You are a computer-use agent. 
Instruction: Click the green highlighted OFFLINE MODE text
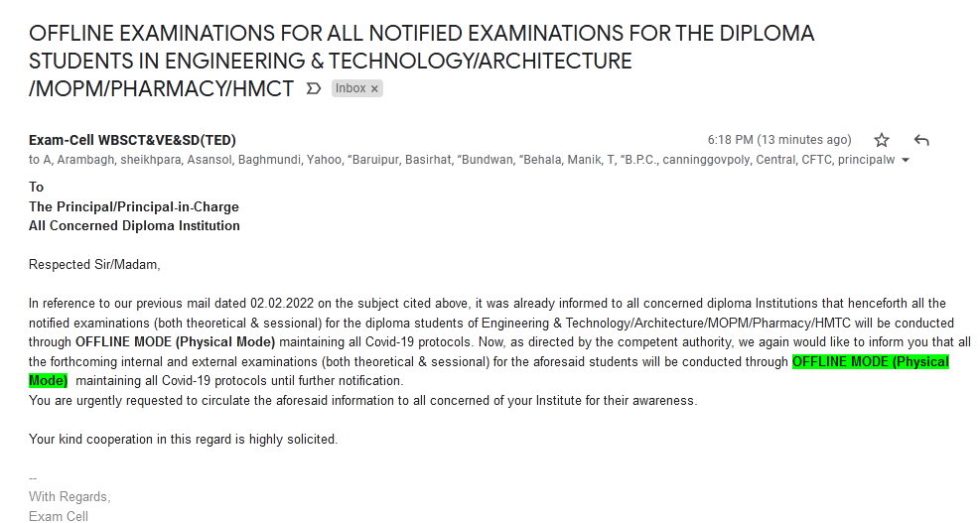tap(871, 362)
